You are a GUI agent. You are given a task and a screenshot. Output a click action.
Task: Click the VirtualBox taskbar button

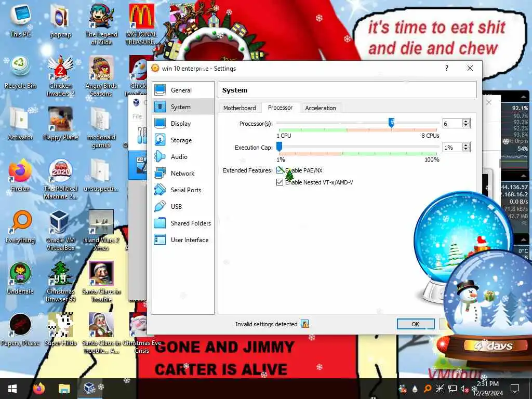[x=89, y=389]
